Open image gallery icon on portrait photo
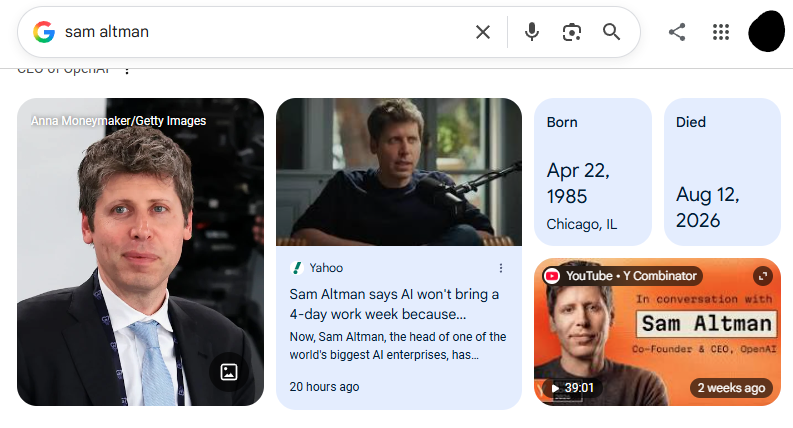This screenshot has width=793, height=428. coord(229,372)
